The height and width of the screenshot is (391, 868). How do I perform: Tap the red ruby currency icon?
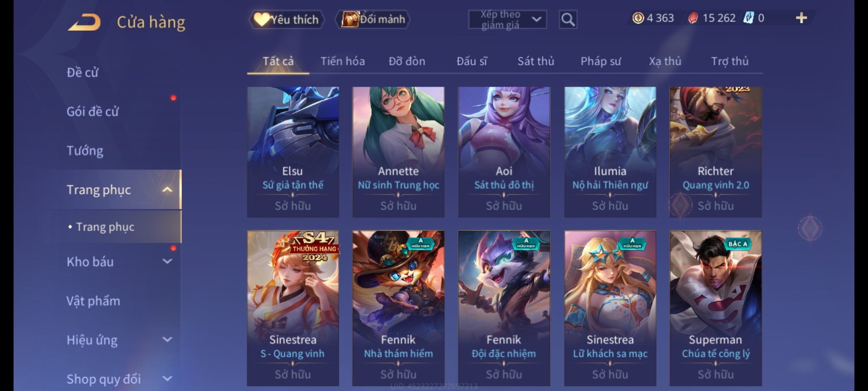pos(693,18)
